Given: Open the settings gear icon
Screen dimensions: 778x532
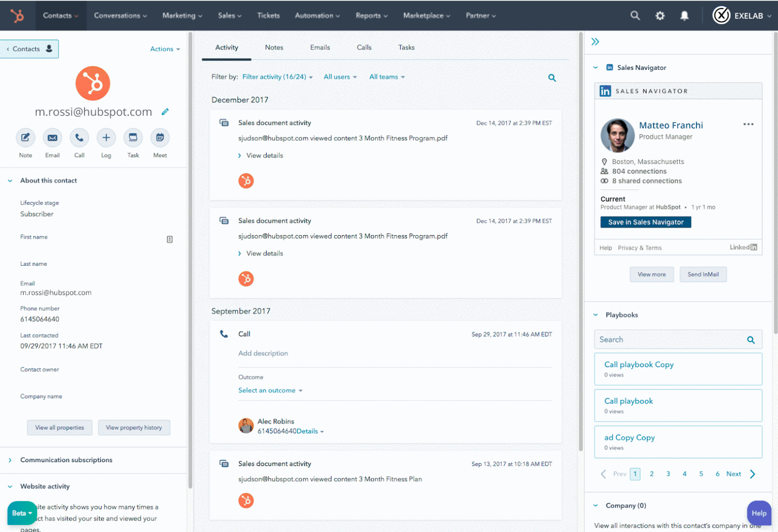Looking at the screenshot, I should pyautogui.click(x=660, y=16).
